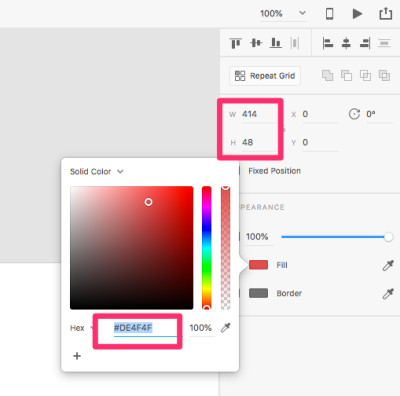Click the height field showing 48
400x396 pixels.
tap(259, 143)
